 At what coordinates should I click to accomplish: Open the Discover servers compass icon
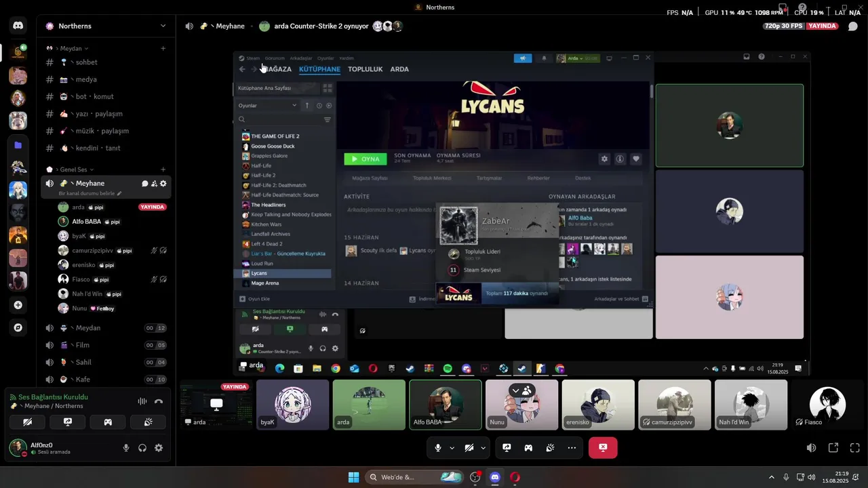pos(18,327)
